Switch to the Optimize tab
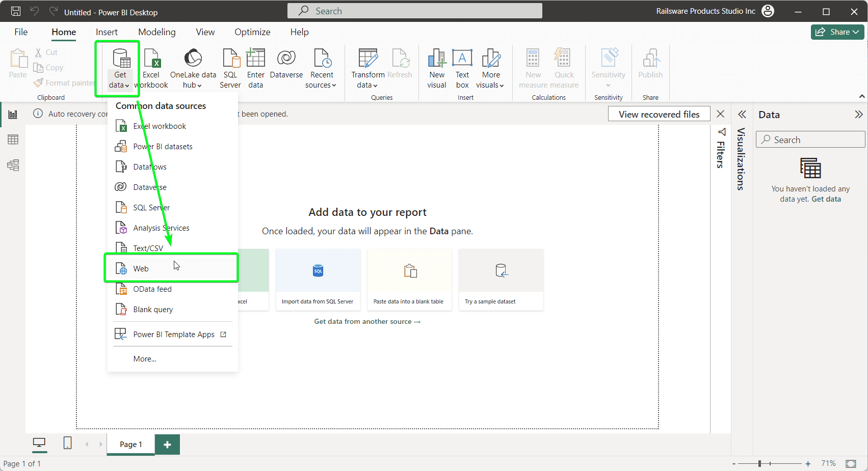Screen dimensions: 868x471 [x=252, y=32]
